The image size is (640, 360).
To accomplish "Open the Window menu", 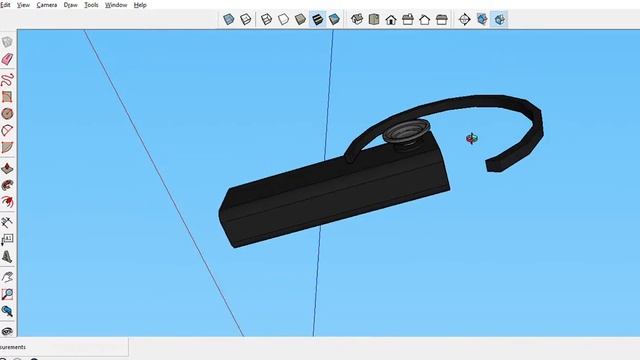I will (x=116, y=5).
